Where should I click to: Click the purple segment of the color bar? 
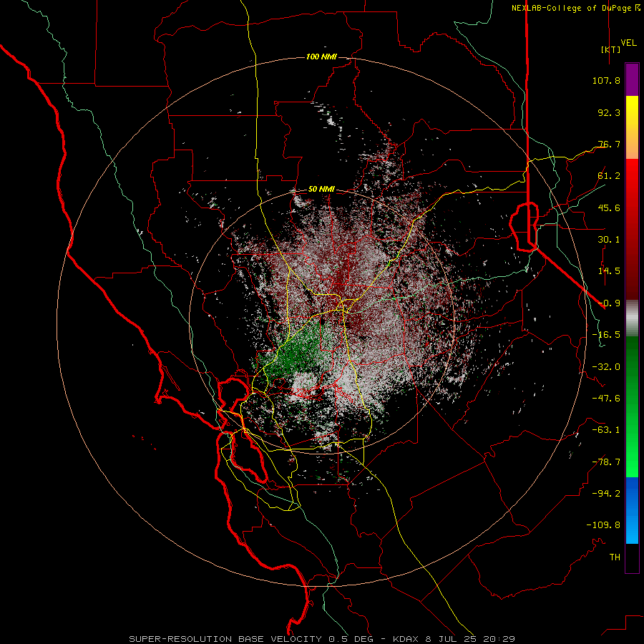(632, 80)
